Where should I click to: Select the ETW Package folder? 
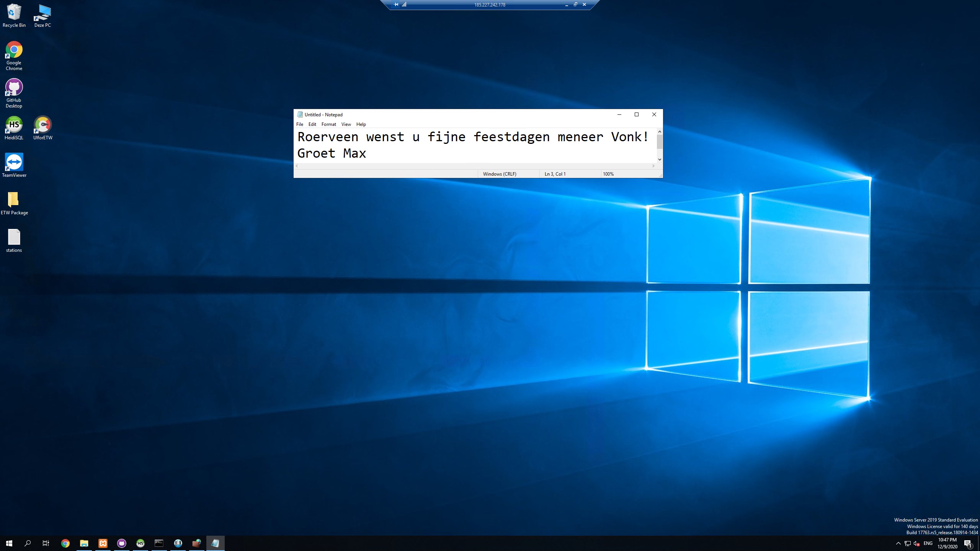pyautogui.click(x=14, y=203)
